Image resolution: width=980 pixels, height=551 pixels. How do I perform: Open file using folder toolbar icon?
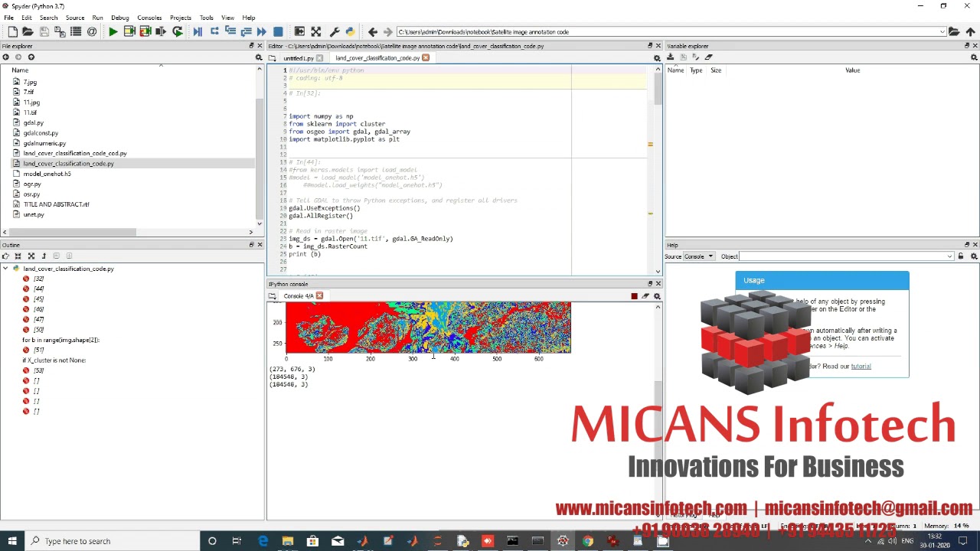[x=28, y=31]
